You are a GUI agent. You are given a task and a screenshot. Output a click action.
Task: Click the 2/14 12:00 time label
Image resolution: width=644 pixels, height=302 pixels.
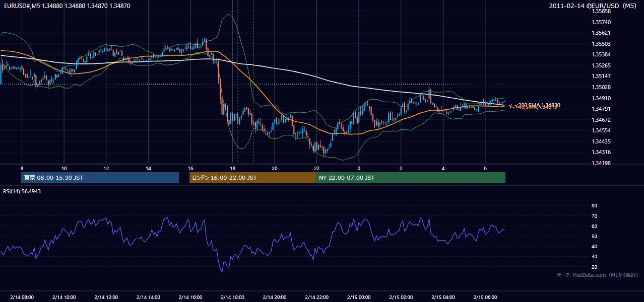[106, 297]
